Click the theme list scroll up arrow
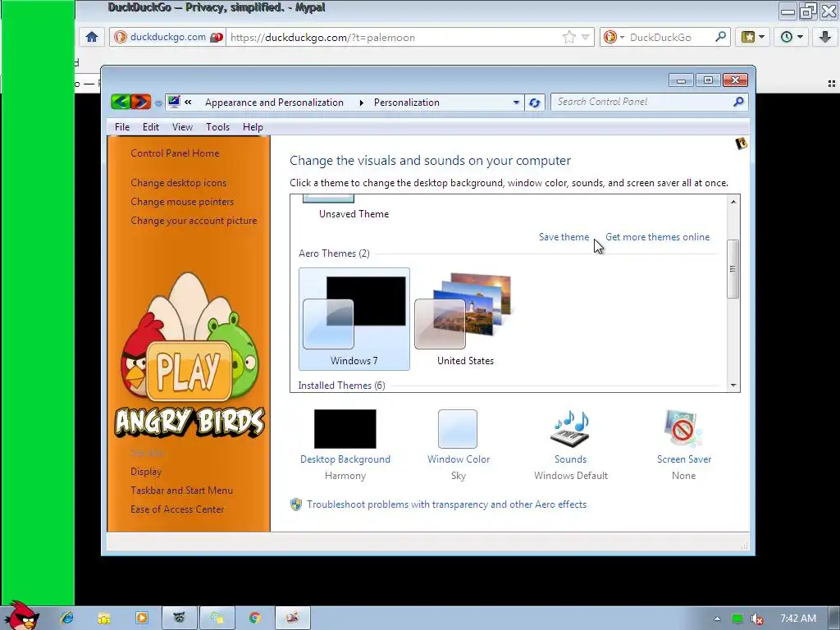The height and width of the screenshot is (630, 840). [733, 202]
